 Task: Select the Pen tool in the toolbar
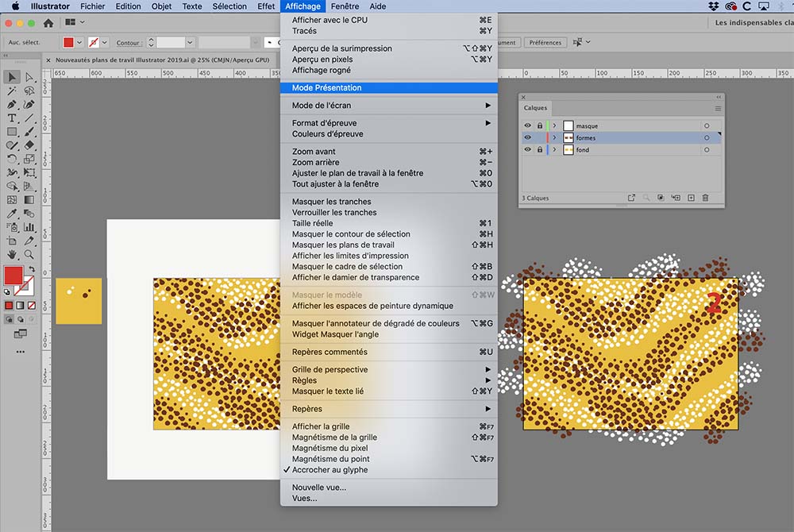(x=12, y=104)
